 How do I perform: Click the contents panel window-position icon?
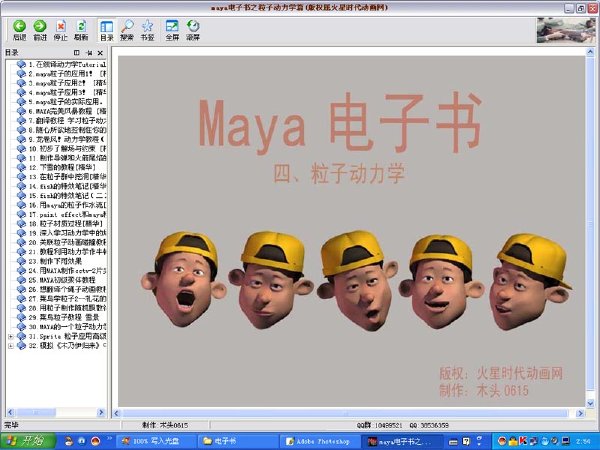tap(77, 53)
